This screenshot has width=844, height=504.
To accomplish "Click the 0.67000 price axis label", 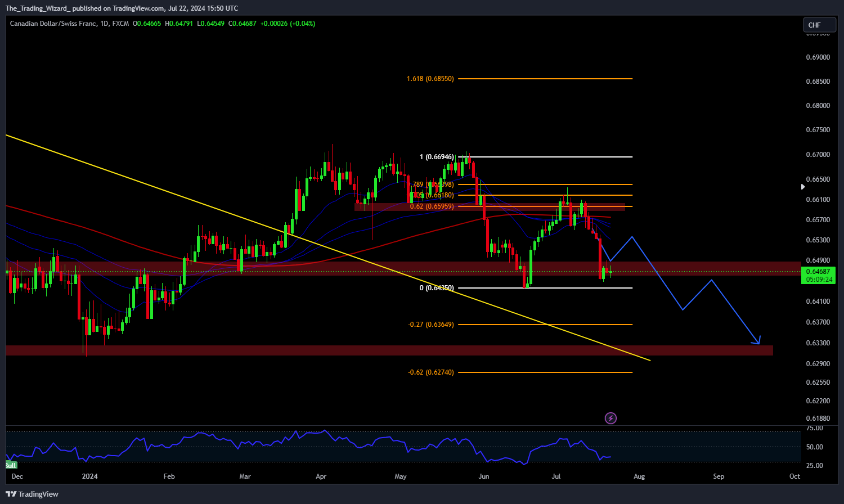I will click(818, 155).
